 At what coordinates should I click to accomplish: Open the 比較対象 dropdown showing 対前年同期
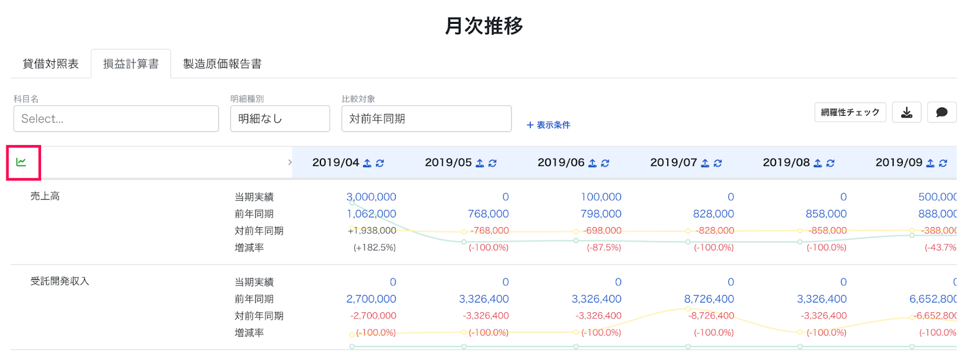(426, 119)
